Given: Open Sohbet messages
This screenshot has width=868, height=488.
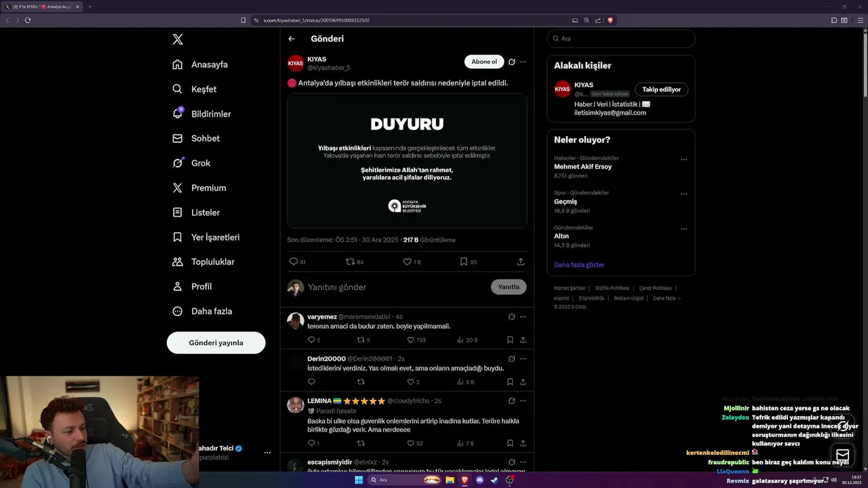Looking at the screenshot, I should (196, 138).
